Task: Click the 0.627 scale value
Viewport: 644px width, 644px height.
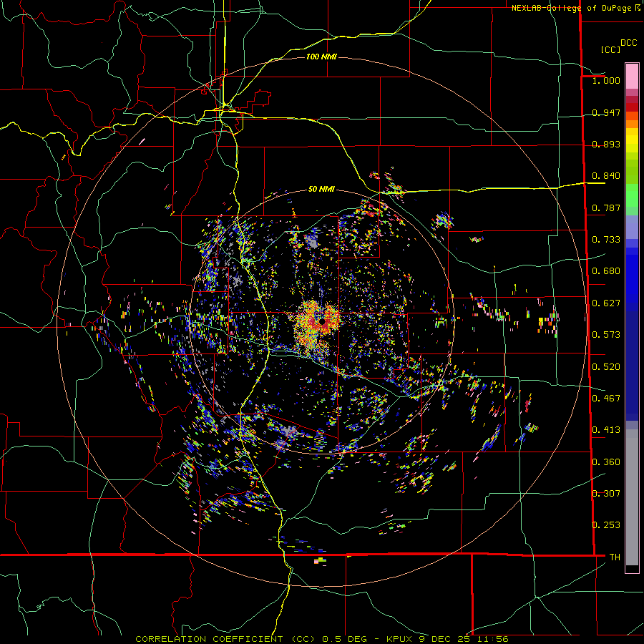Action: (x=606, y=303)
